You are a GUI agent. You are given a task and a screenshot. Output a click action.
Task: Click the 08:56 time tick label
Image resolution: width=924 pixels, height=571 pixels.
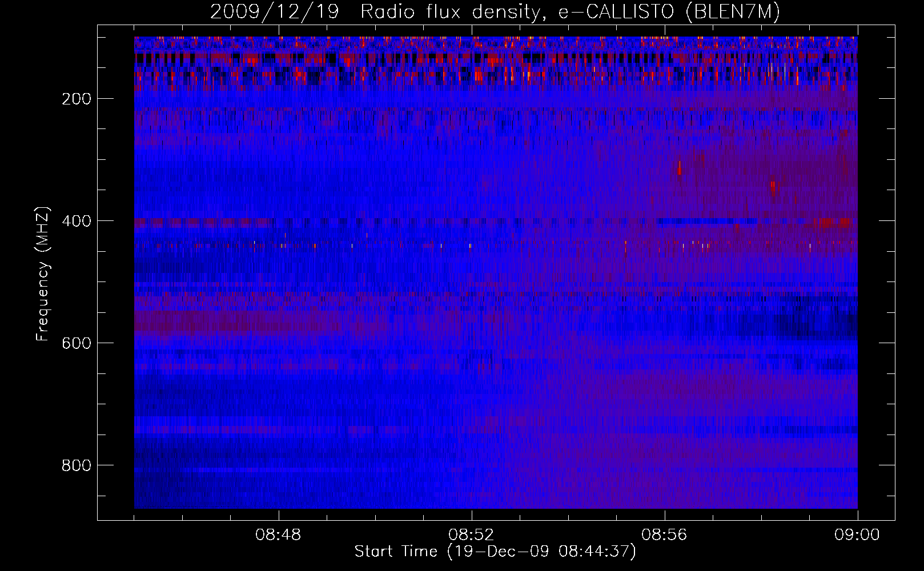coord(664,535)
